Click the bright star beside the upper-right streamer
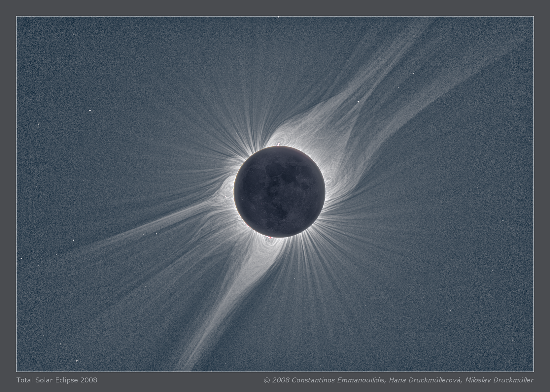550x392 pixels. coord(358,102)
